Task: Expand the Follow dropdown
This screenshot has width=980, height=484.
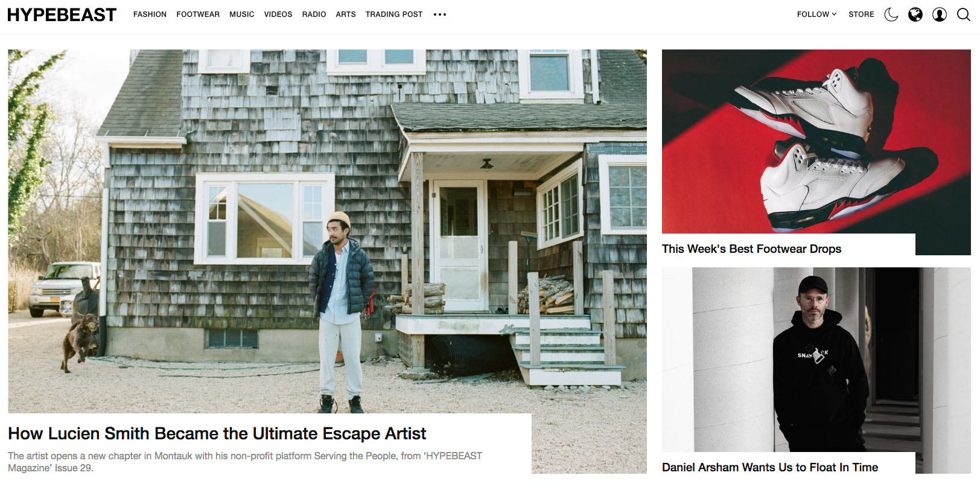Action: pos(816,14)
